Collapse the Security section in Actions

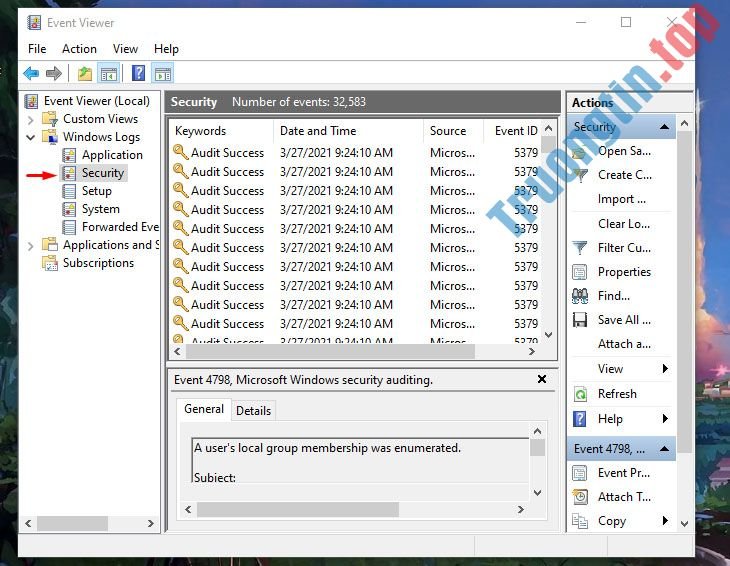click(664, 127)
